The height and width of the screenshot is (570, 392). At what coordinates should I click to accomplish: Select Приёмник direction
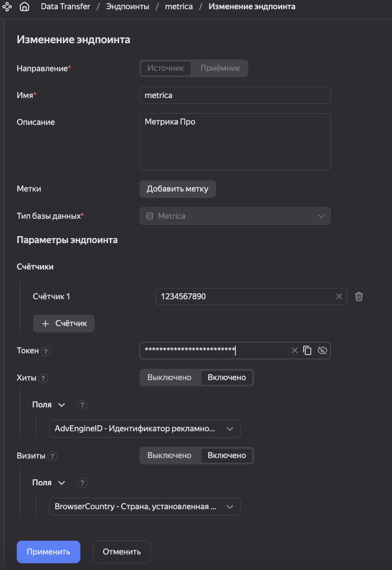point(220,68)
